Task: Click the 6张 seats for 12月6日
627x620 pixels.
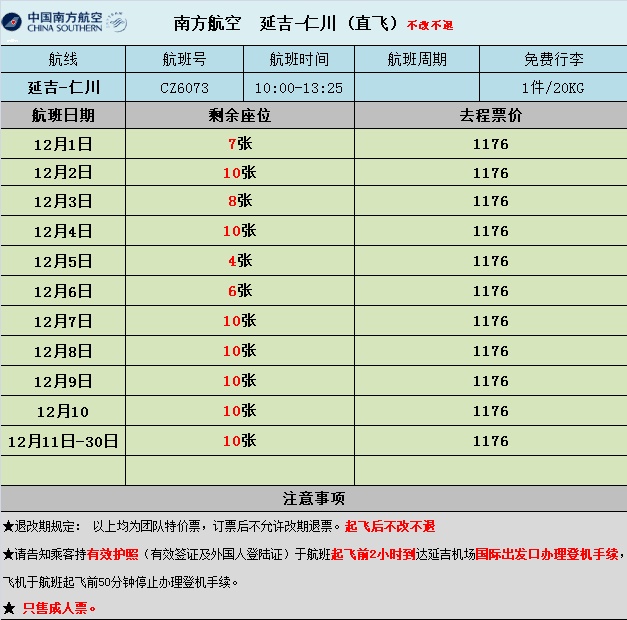Action: 240,290
